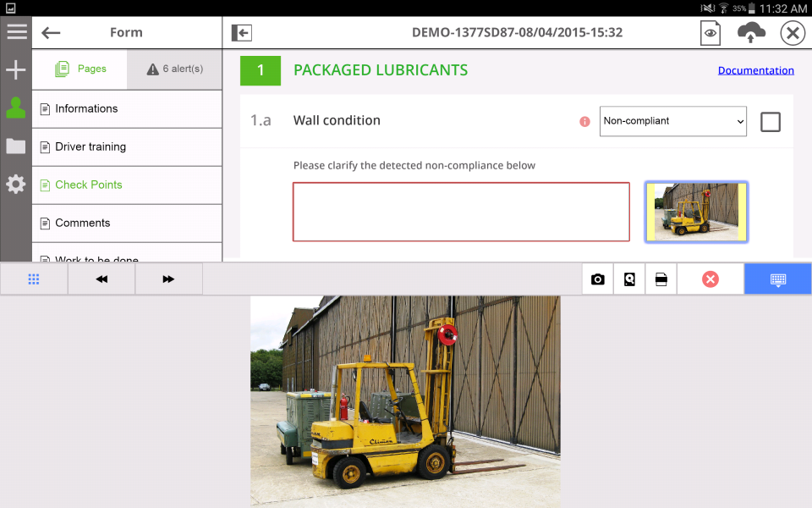Open the Documentation link
Viewport: 812px width, 508px height.
click(x=755, y=70)
